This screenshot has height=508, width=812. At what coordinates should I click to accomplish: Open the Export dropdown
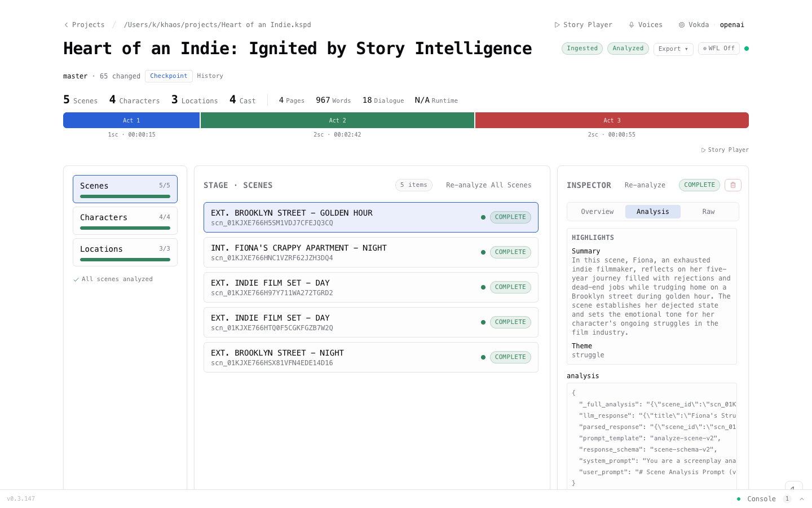tap(673, 49)
